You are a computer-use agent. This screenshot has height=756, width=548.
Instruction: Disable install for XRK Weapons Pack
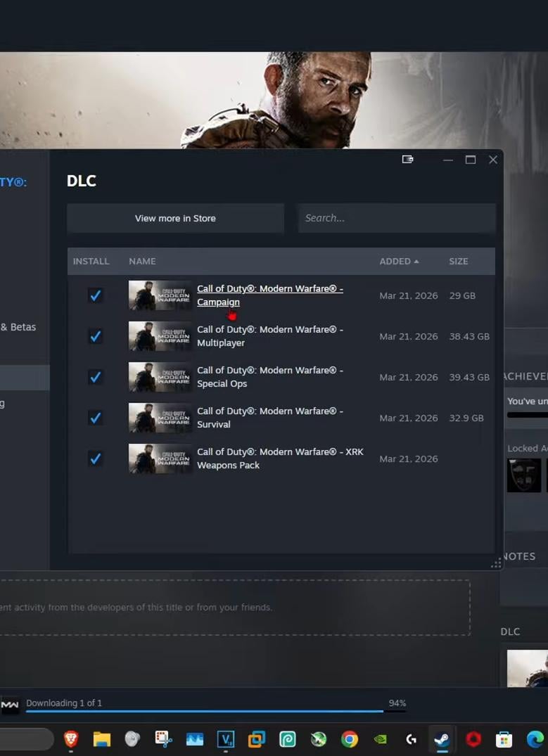coord(95,459)
